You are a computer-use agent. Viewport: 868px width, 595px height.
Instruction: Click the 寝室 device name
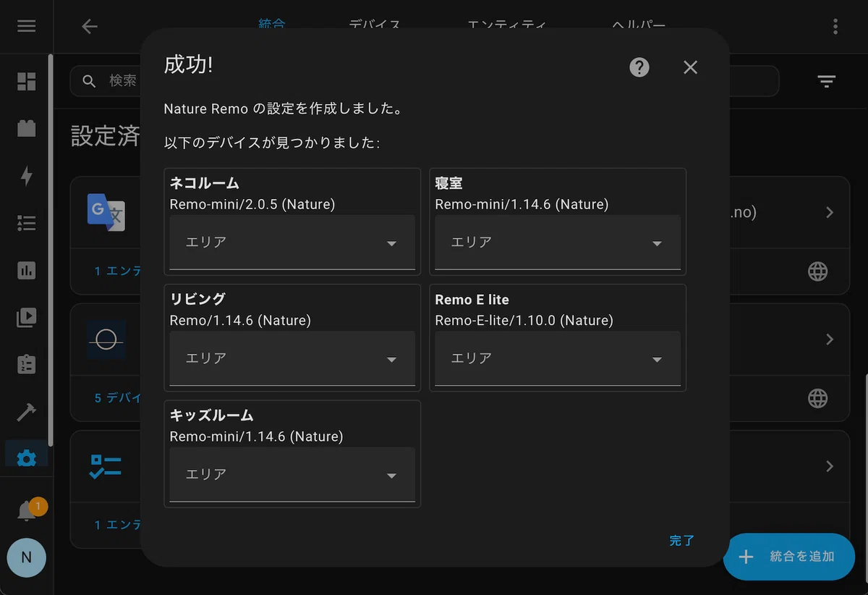[x=448, y=184]
